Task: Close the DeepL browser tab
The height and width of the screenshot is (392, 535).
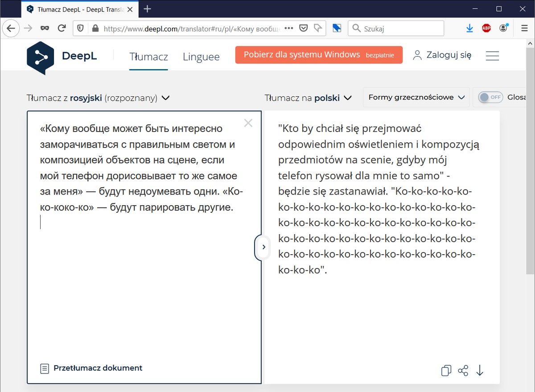Action: 130,9
